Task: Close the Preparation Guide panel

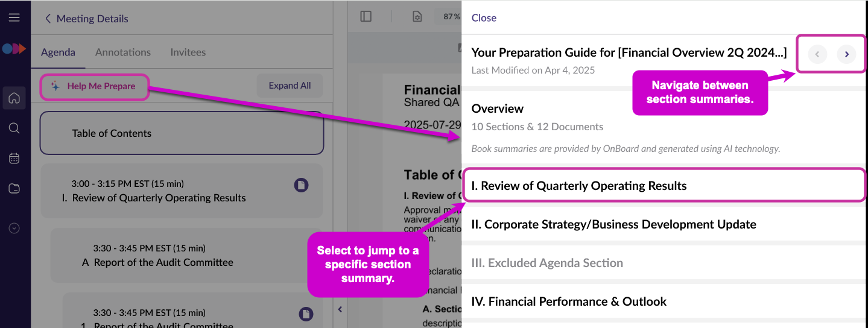Action: 484,18
